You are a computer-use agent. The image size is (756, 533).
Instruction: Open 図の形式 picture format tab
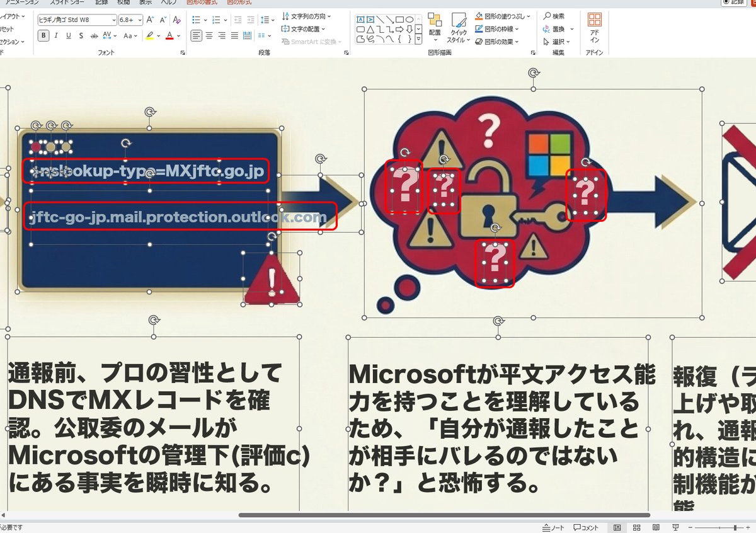click(x=239, y=3)
